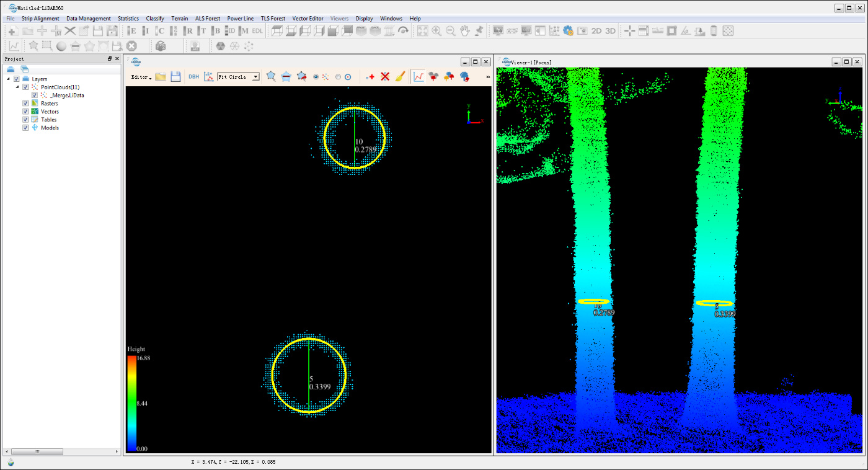Screen dimensions: 868x470
Task: Open the Strip Alignment menu
Action: point(41,19)
